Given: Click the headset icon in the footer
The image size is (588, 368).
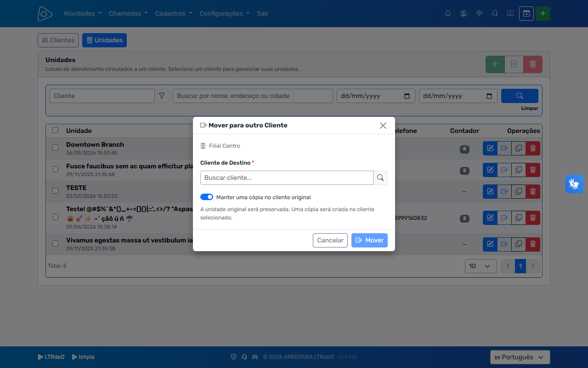Looking at the screenshot, I should click(x=244, y=357).
